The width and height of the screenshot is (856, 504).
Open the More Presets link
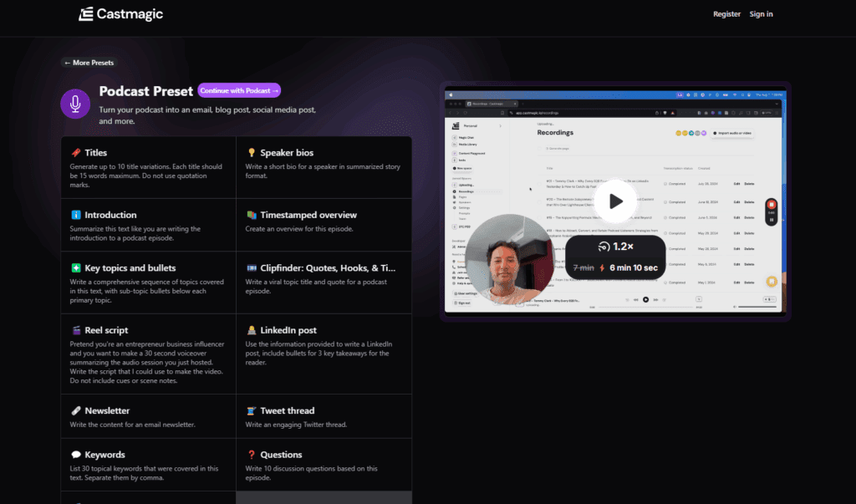(88, 62)
